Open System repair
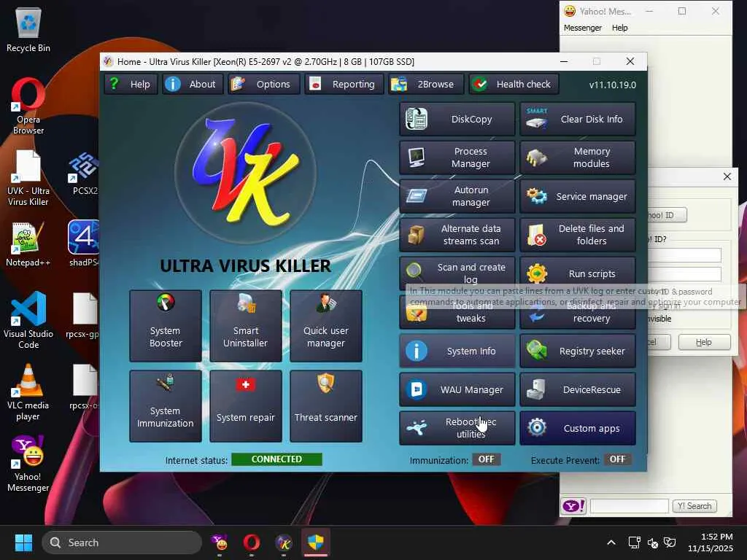 [x=246, y=406]
